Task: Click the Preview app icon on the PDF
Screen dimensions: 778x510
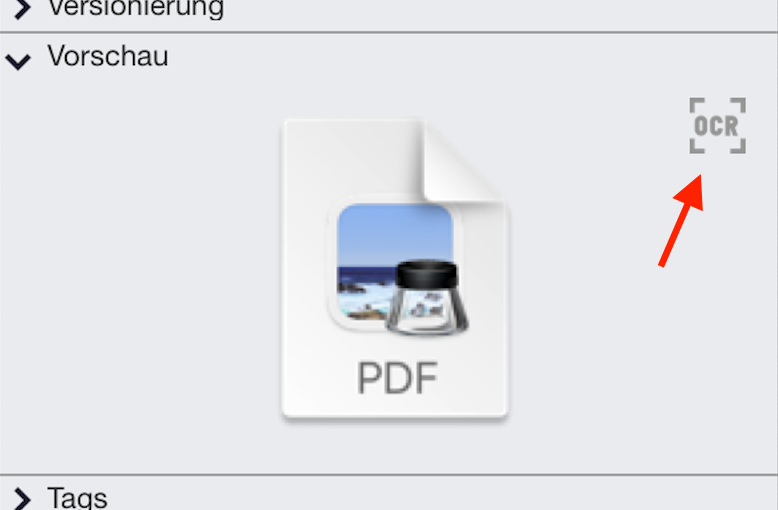Action: pyautogui.click(x=398, y=268)
